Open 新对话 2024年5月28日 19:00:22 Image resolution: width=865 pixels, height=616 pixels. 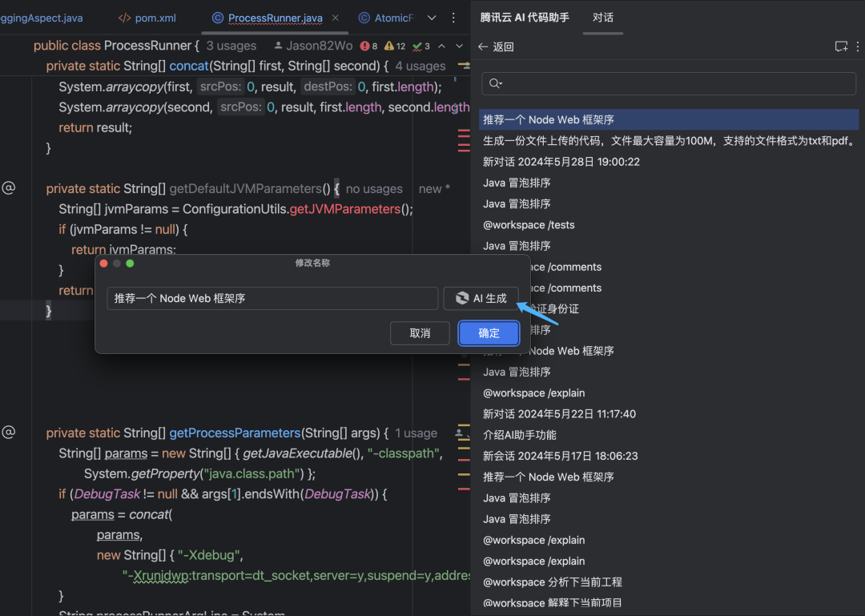(561, 162)
